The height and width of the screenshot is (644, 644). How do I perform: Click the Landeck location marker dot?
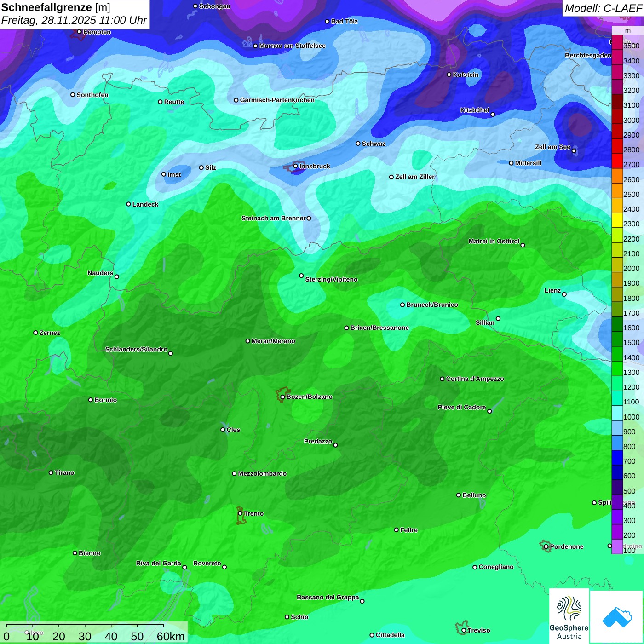(x=129, y=204)
